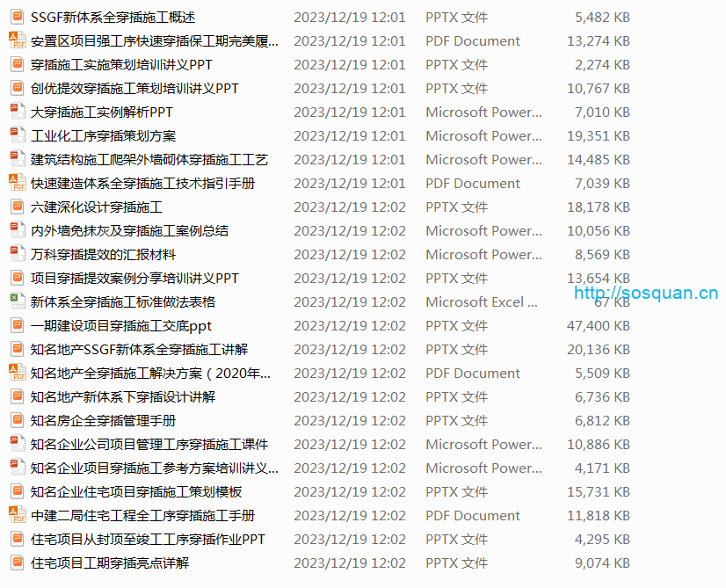This screenshot has width=726, height=588.
Task: Click the PDF icon for 快速建造体系全穿插施工技术指引手册
Action: (x=17, y=183)
